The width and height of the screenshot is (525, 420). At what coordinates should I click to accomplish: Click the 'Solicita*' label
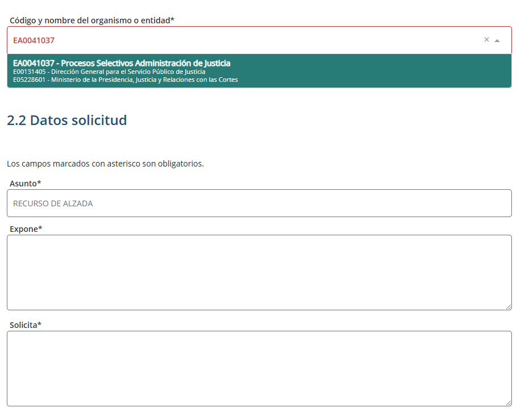[26, 325]
